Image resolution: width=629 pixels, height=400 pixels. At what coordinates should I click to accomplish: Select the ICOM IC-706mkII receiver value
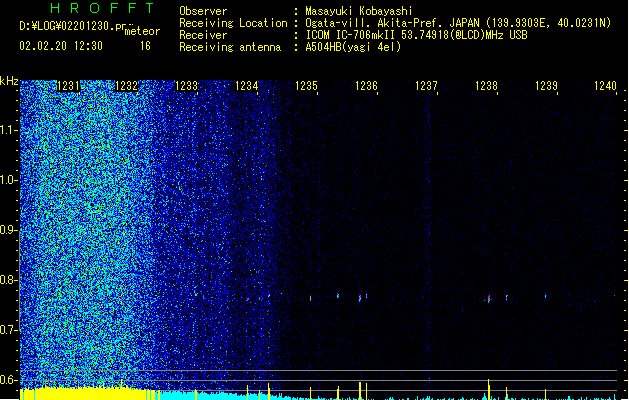point(416,35)
